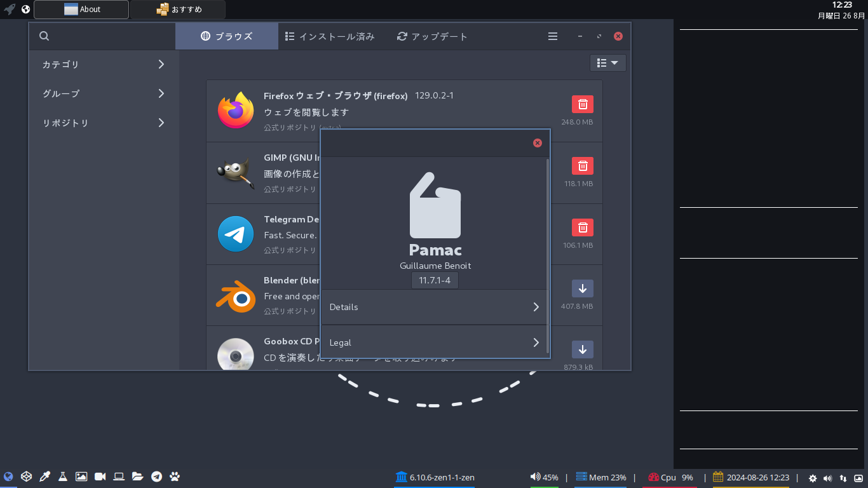The image size is (868, 488).
Task: Switch to the ブラウズ tab
Action: click(227, 36)
